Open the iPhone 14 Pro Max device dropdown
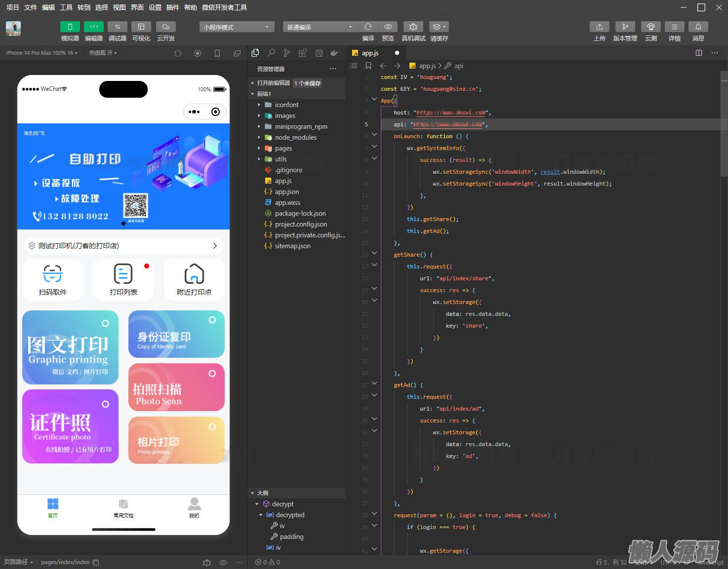This screenshot has height=569, width=728. coord(41,53)
